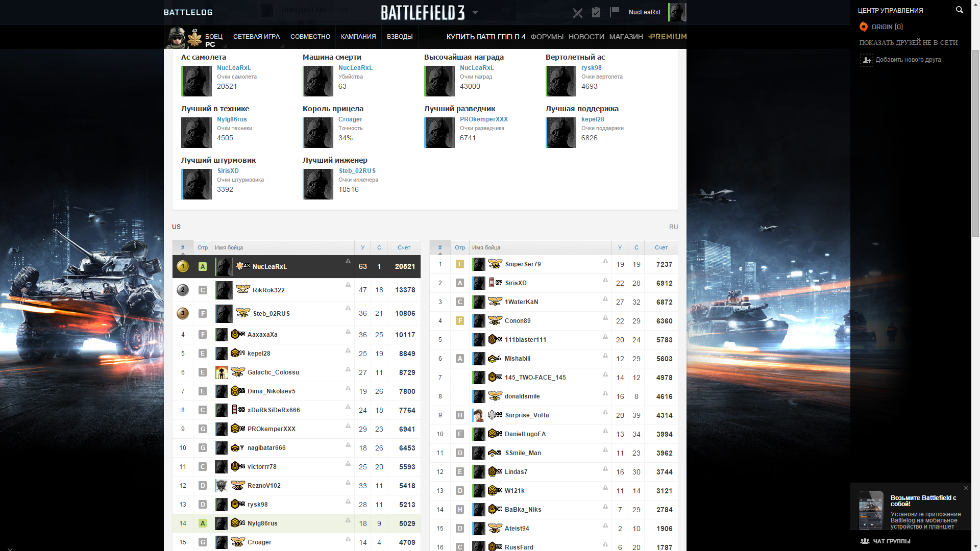The image size is (980, 551).
Task: Open the 145_TWO-FACE_145 player profile
Action: pyautogui.click(x=535, y=378)
